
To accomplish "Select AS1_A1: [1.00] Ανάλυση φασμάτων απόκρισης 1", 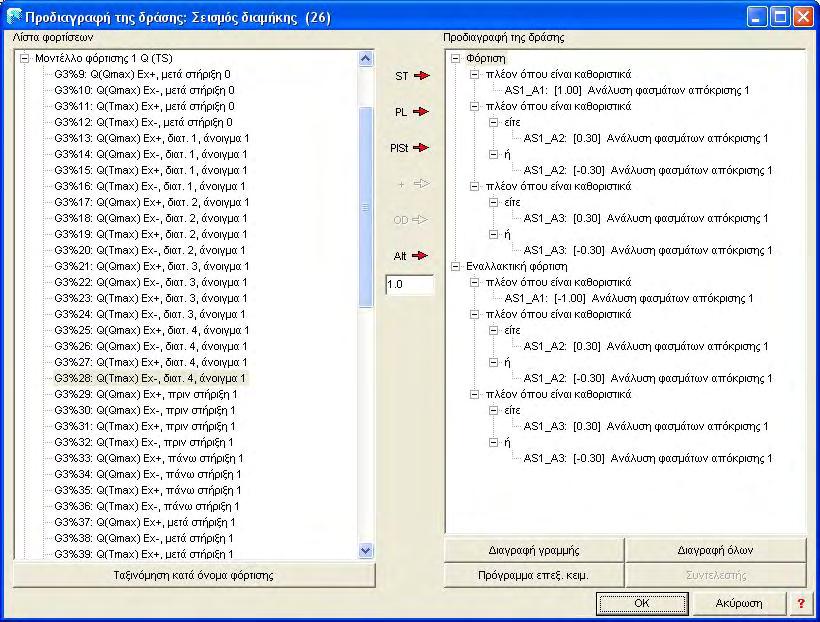I will (x=627, y=91).
